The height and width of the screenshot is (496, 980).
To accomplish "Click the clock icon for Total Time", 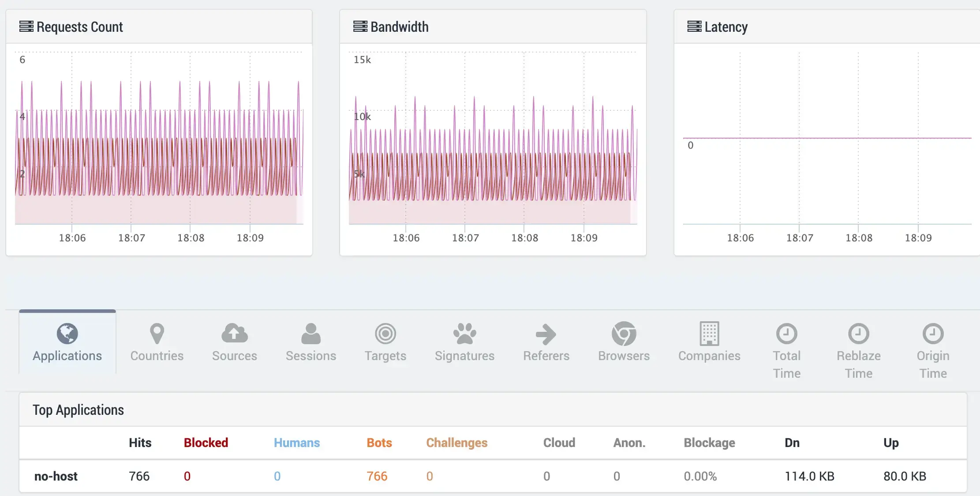I will (x=787, y=334).
